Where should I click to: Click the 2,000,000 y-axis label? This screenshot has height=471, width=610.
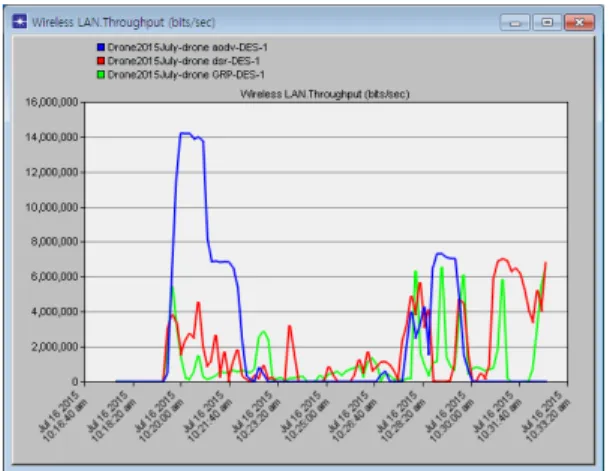pos(54,347)
